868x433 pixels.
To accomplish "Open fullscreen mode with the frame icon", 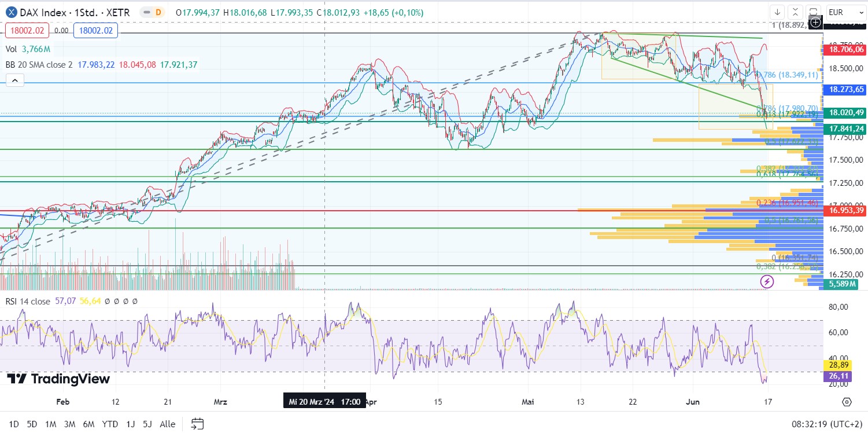I will [x=812, y=12].
